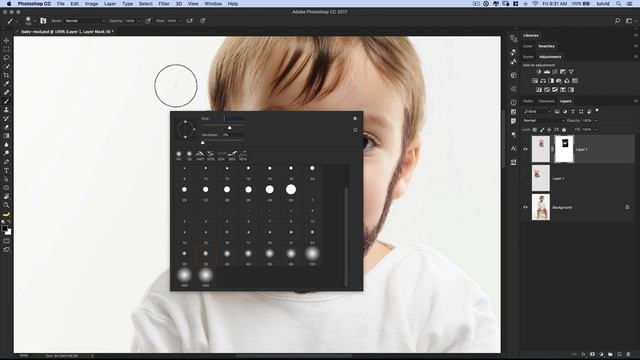Click the search icon in options bar
The image size is (640, 360).
617,21
